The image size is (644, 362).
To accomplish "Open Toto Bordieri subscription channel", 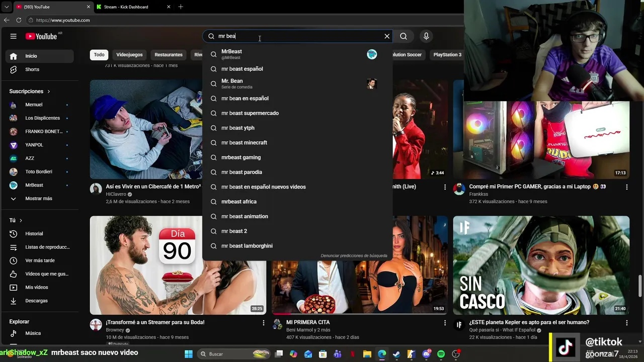I will pos(40,171).
